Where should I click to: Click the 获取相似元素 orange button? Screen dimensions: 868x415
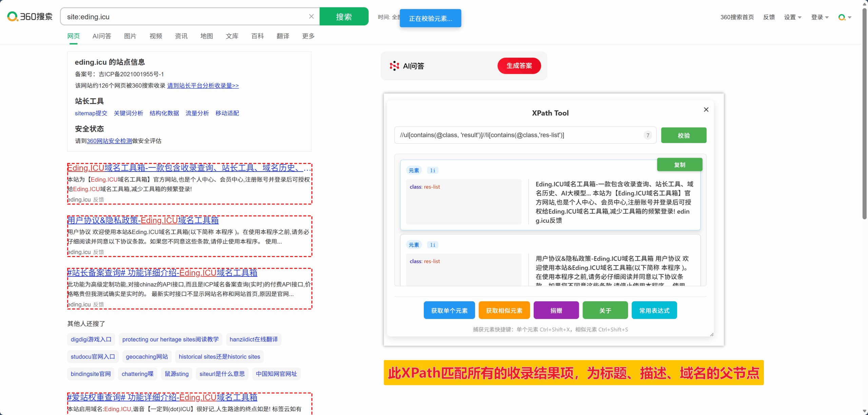coord(504,310)
